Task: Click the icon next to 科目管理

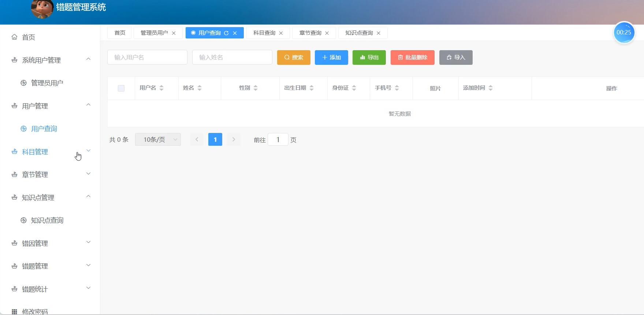Action: 14,151
